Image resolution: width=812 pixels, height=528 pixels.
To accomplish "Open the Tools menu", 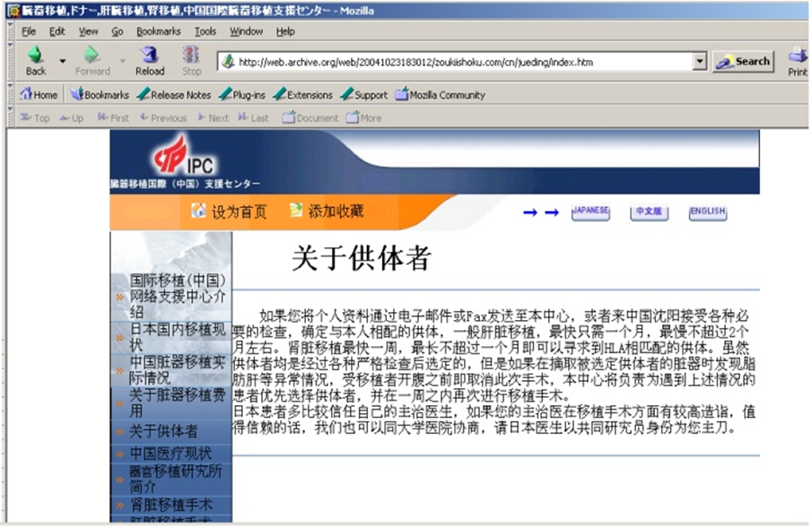I will click(205, 31).
